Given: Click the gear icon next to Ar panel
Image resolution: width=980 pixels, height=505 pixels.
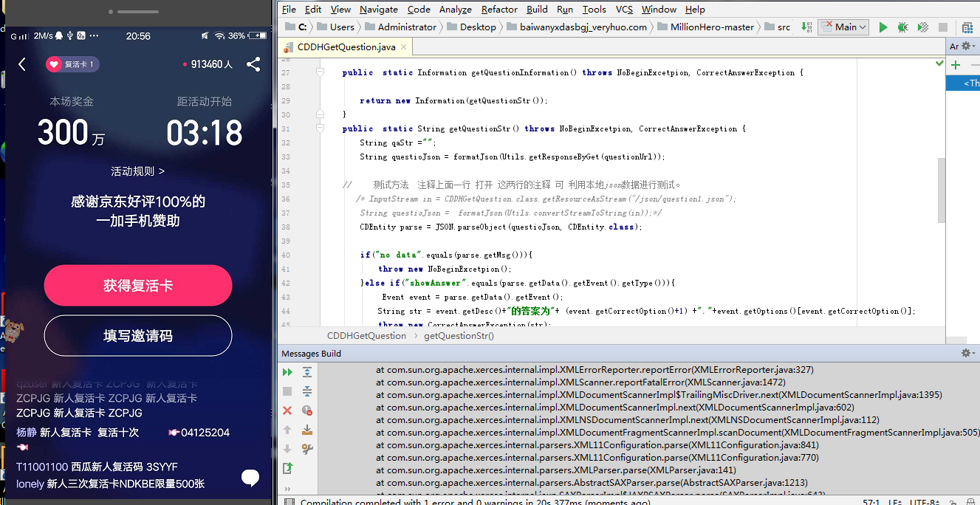Looking at the screenshot, I should [x=967, y=46].
